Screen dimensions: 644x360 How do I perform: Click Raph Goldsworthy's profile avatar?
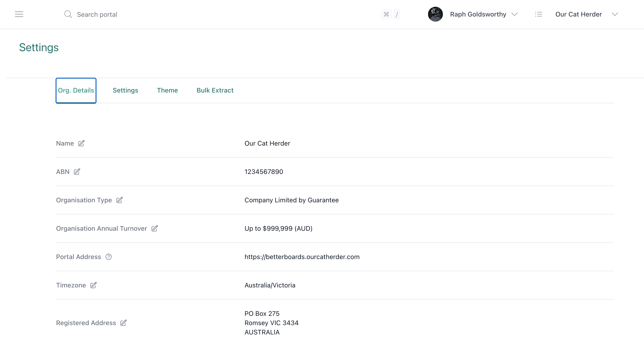(435, 14)
